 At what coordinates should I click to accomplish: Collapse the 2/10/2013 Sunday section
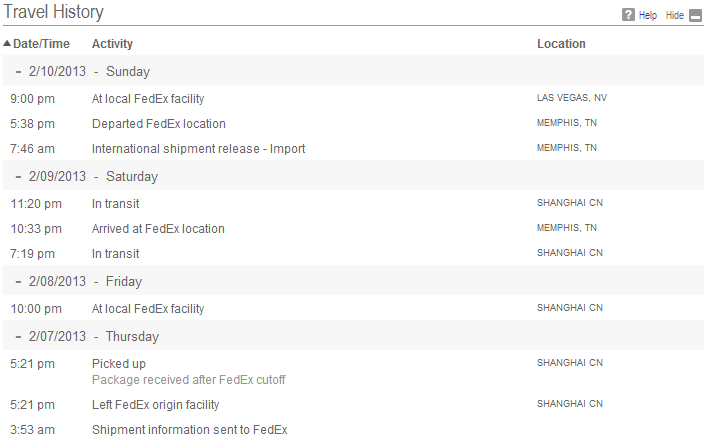click(18, 71)
